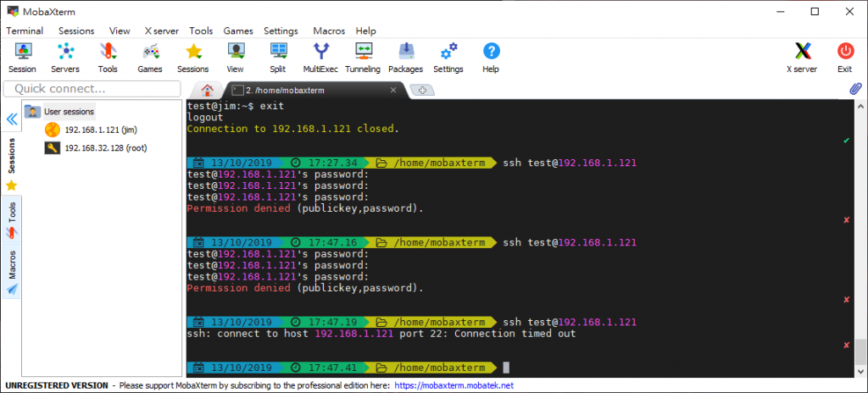The image size is (868, 393).
Task: Close the /home/mobaxterm tab
Action: [393, 90]
